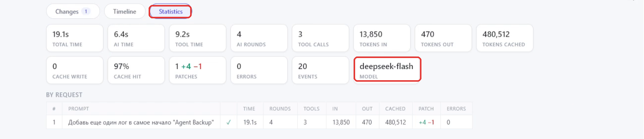Click the green checkmark in request row
644x139 pixels.
pyautogui.click(x=229, y=123)
